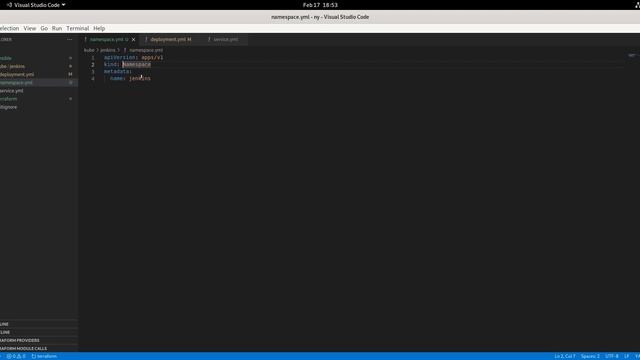
Task: Click errors and warnings status indicator
Action: 16,356
